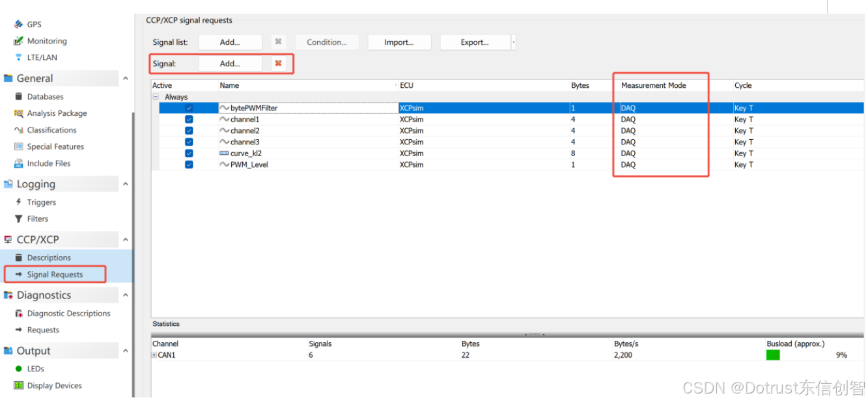This screenshot has height=402, width=868.
Task: Click the PWM_Level waveform icon
Action: pyautogui.click(x=224, y=165)
